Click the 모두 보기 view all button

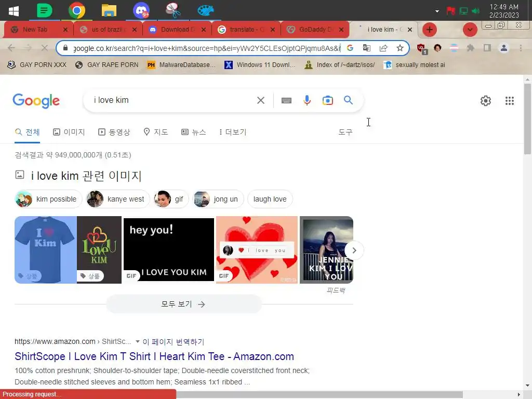(x=183, y=304)
